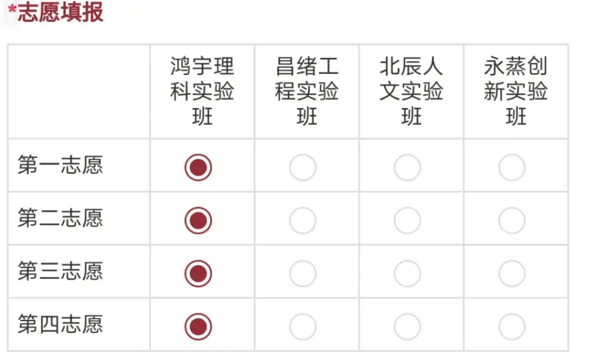Click the 第一志愿 row label
596x364 pixels.
(x=60, y=165)
